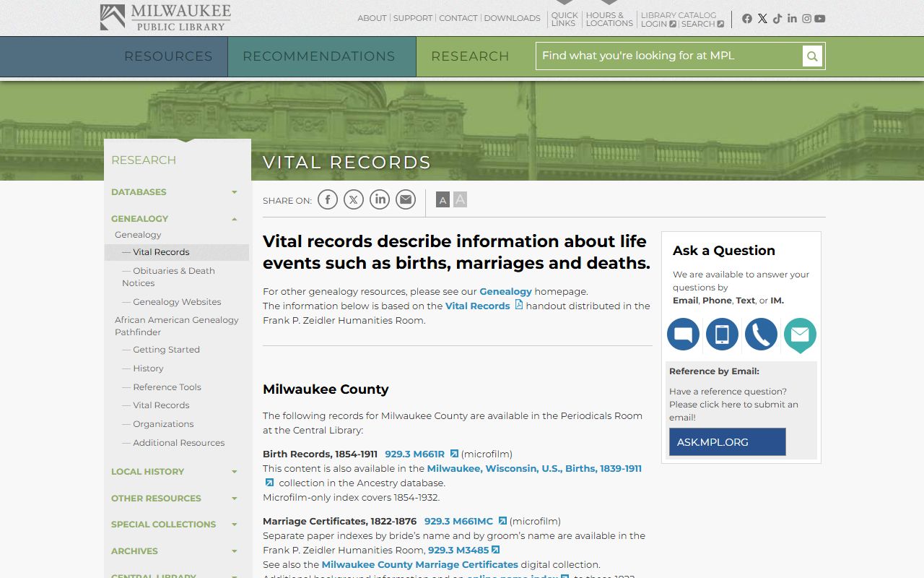Screen dimensions: 924x578
Task: Select Additional Resources in sidebar
Action: [178, 443]
